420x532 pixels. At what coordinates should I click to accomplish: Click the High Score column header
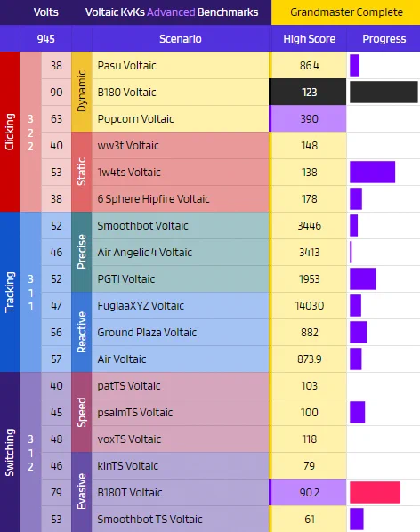pos(310,38)
